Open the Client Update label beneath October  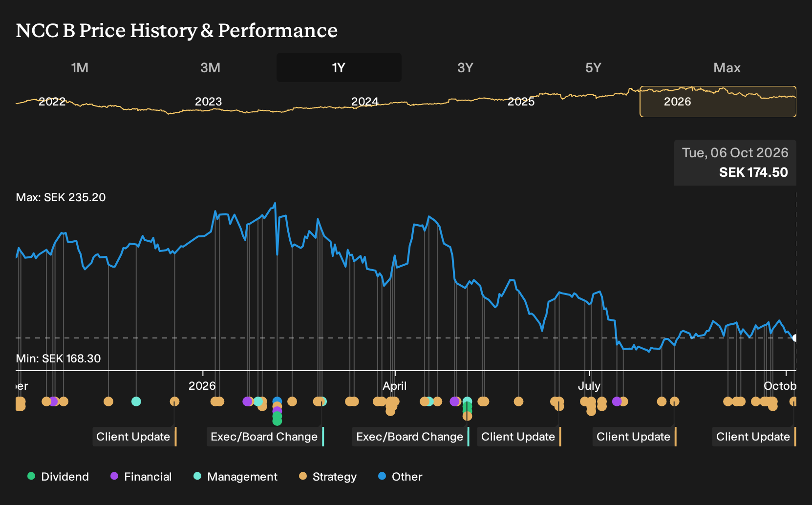point(754,437)
